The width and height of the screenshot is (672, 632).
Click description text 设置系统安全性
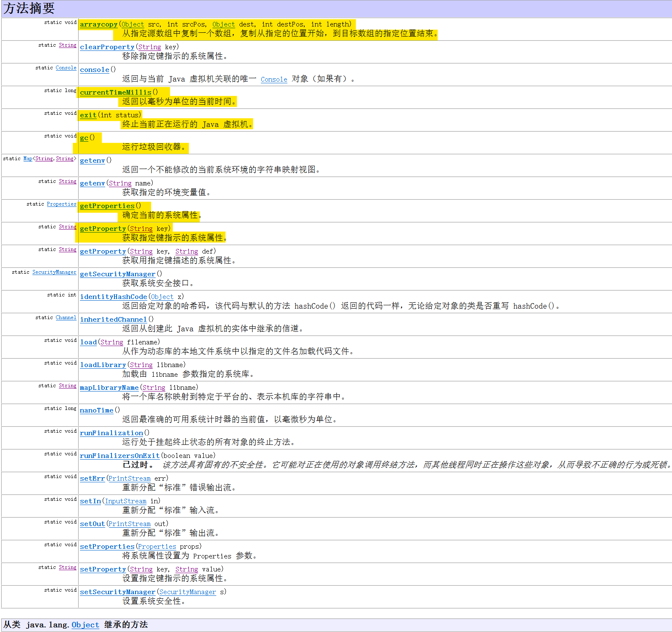click(154, 601)
